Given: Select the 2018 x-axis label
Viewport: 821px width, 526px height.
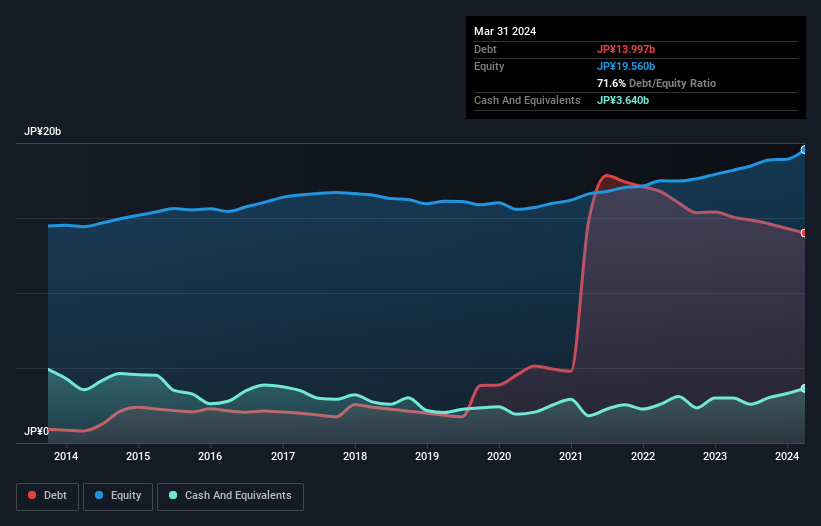Looking at the screenshot, I should pyautogui.click(x=355, y=456).
